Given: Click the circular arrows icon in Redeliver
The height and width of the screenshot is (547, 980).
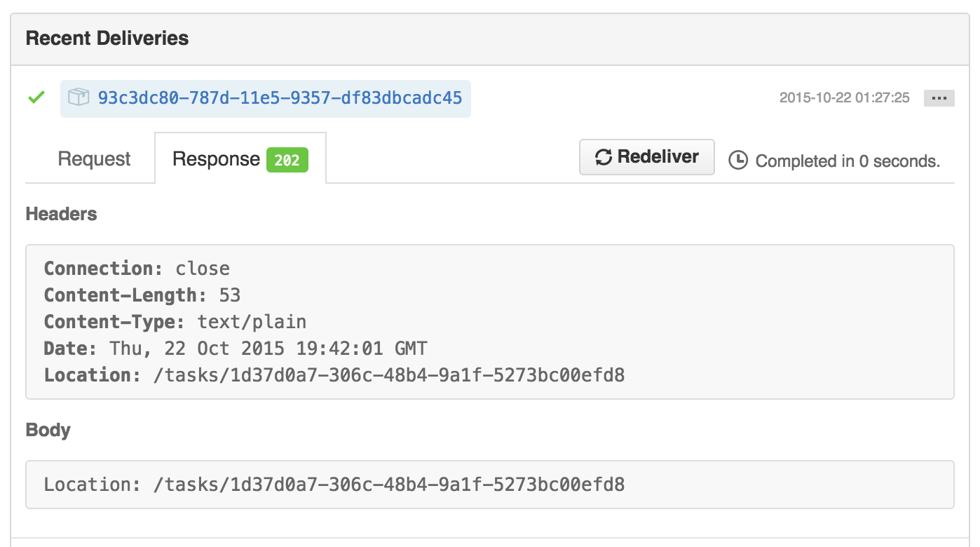Looking at the screenshot, I should click(x=604, y=157).
